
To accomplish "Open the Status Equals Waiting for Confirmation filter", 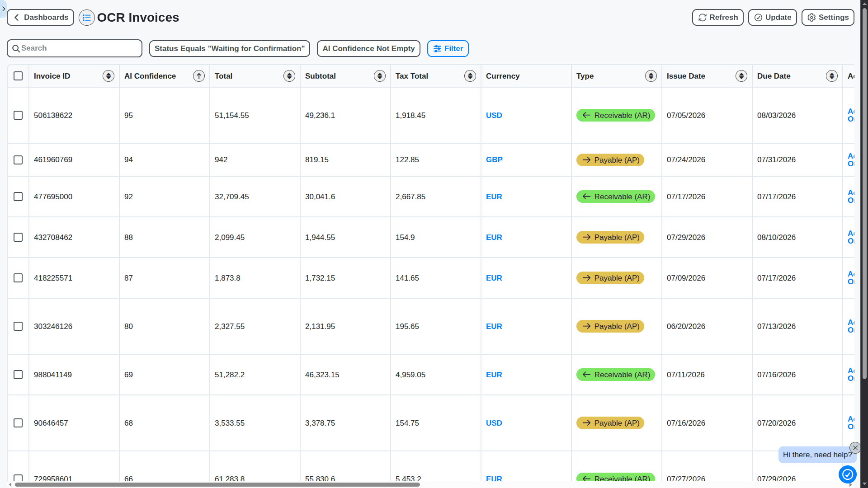I will click(229, 48).
